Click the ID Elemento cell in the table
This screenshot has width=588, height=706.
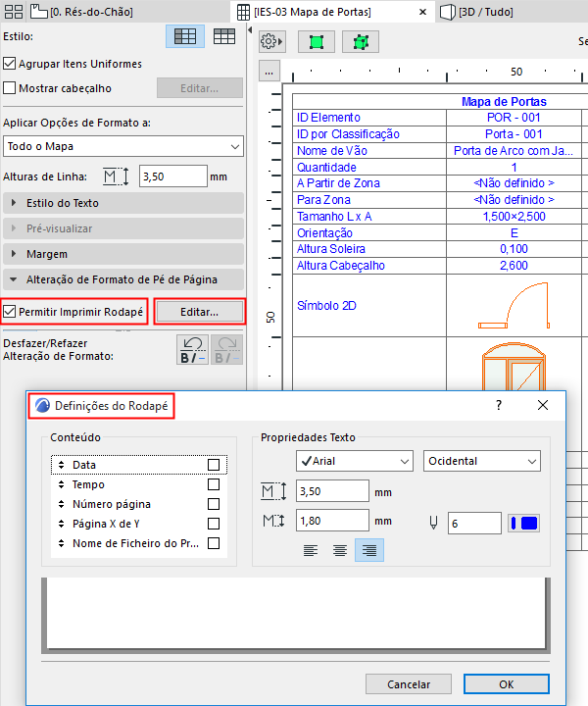369,118
